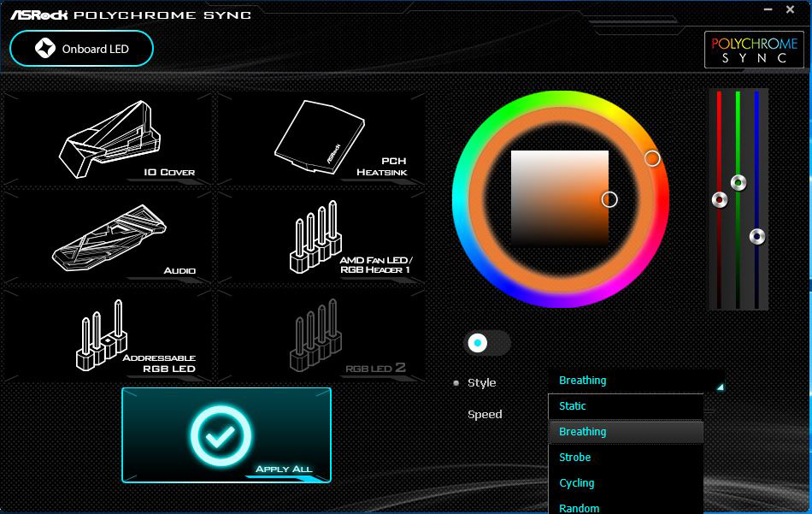Click the Apply All button
Screen dimensions: 812x514
pos(227,435)
